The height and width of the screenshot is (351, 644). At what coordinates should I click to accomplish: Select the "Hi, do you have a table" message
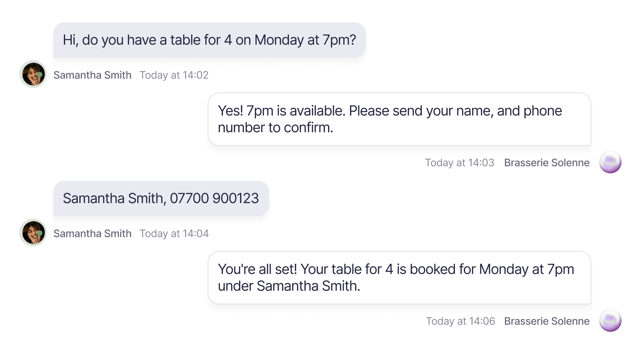tap(209, 40)
